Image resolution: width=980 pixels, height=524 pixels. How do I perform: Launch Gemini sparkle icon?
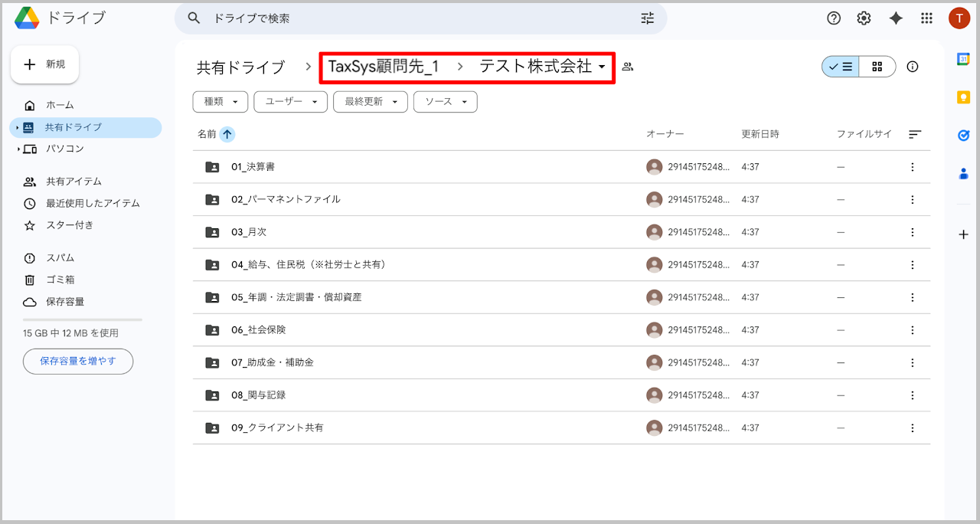[x=896, y=18]
